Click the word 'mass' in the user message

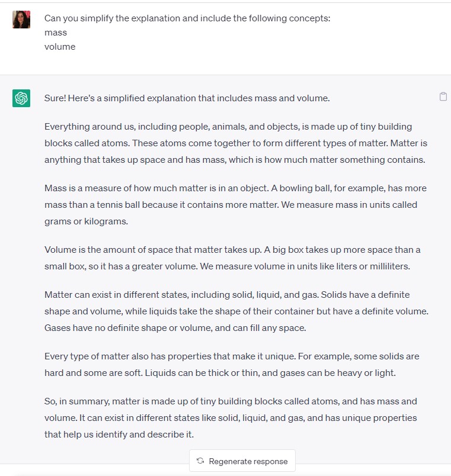click(x=56, y=33)
